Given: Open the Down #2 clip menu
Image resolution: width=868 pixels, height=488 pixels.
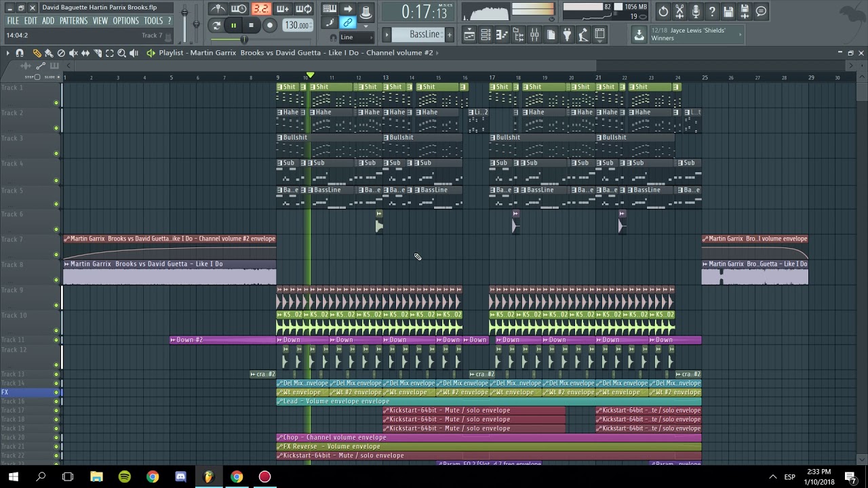Looking at the screenshot, I should pyautogui.click(x=173, y=340).
